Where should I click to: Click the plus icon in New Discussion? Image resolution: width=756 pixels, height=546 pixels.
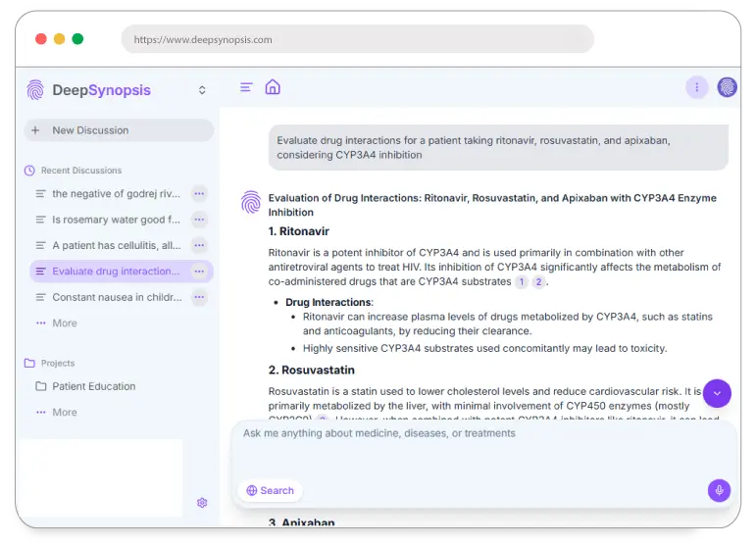[35, 130]
